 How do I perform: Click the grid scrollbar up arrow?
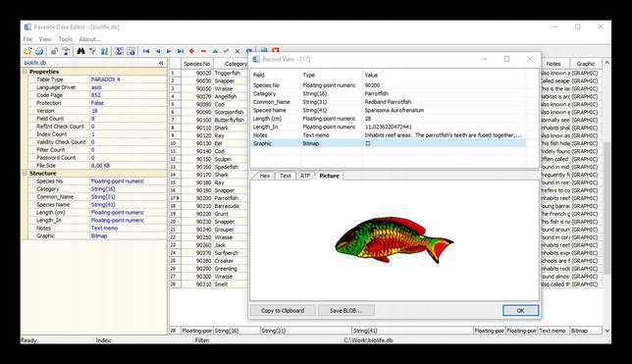point(607,64)
